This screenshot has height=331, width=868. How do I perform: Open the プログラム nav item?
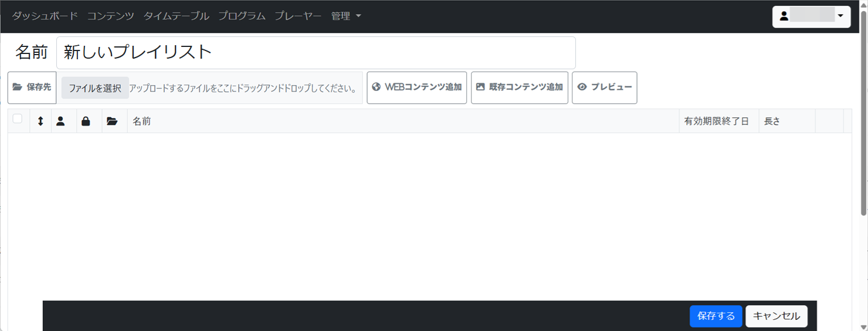242,16
